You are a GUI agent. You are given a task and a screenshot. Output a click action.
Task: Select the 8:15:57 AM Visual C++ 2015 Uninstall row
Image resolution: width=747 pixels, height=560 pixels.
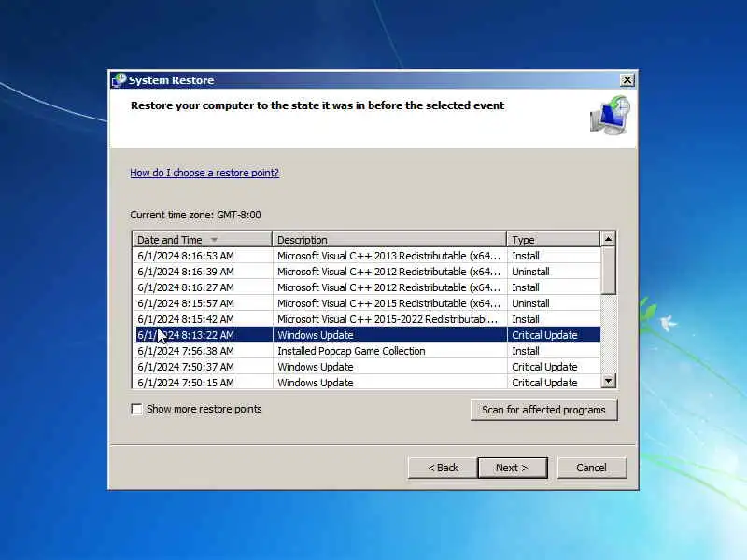[x=366, y=303]
